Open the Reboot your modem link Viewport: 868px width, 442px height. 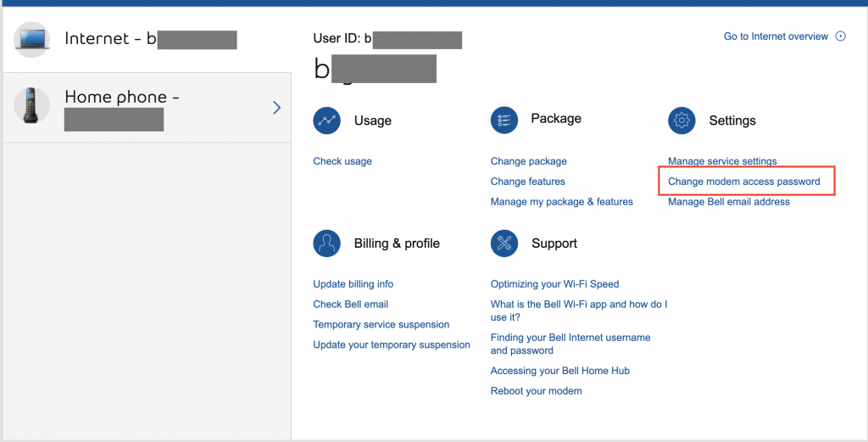(x=536, y=391)
